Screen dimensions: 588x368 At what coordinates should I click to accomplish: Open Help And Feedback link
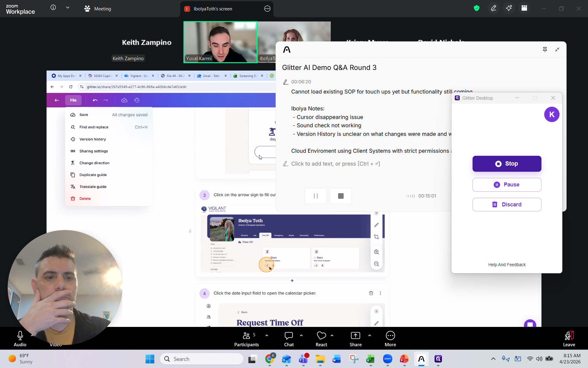point(507,265)
